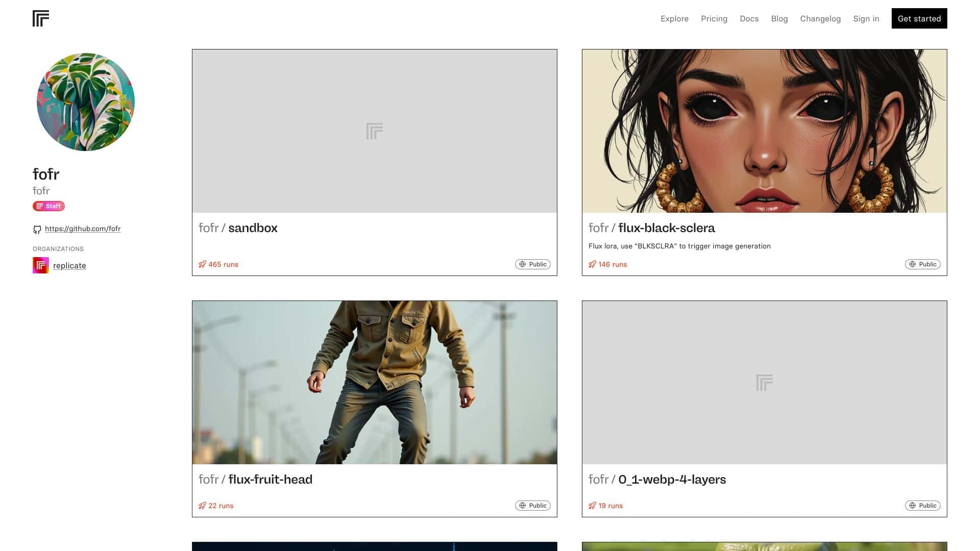Click the globe Public badge on sandbox card
Image resolution: width=980 pixels, height=551 pixels.
532,264
